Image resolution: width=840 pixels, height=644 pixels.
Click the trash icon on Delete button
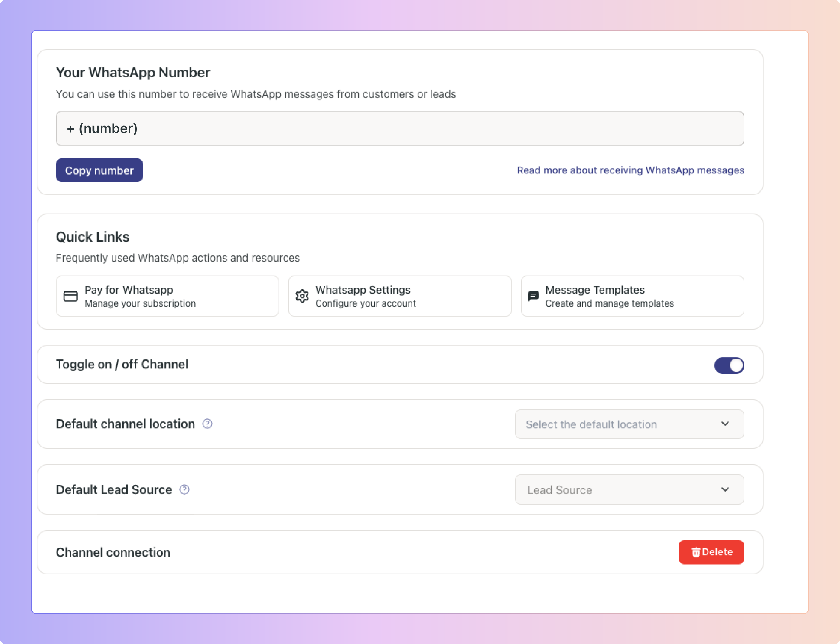[696, 553]
